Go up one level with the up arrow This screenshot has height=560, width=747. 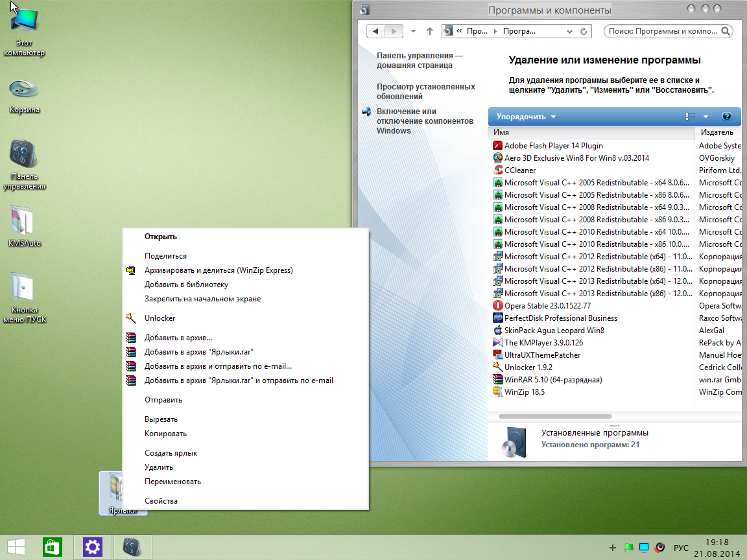[430, 31]
